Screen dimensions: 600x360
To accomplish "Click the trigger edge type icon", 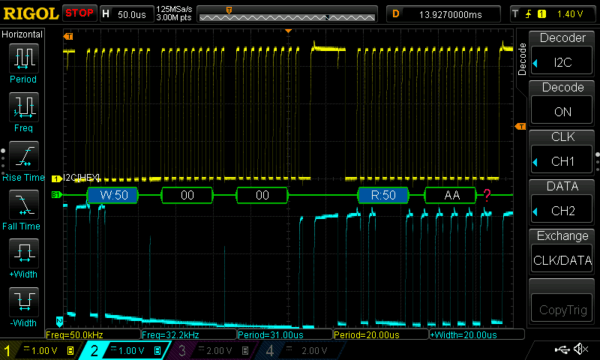I will (x=528, y=14).
